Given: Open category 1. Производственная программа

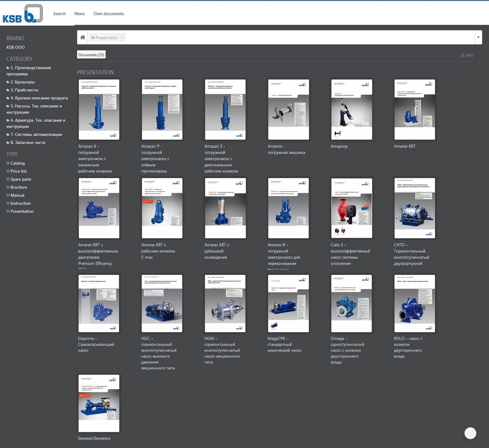Looking at the screenshot, I should (29, 71).
